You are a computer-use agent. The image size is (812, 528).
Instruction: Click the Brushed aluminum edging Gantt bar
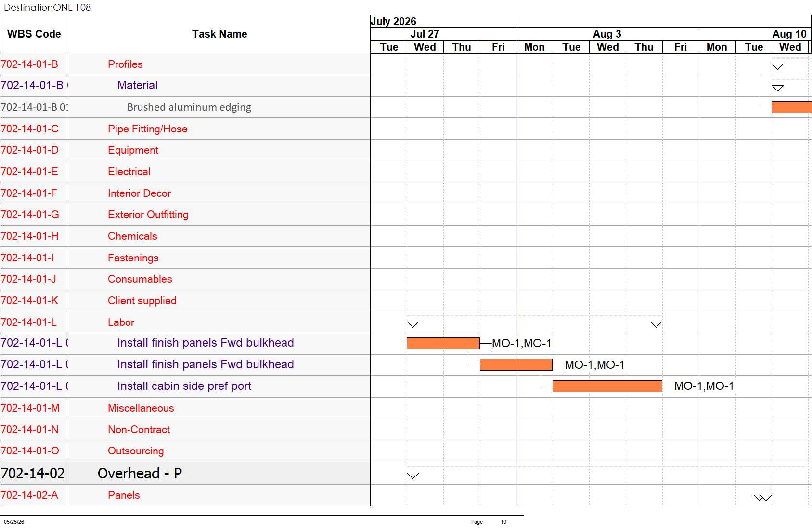791,107
